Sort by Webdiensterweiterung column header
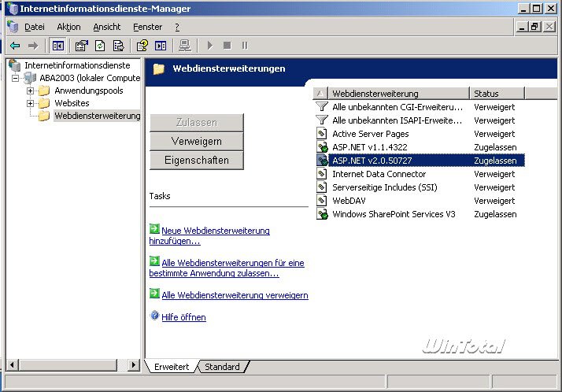Viewport: 562px width, 392px height. [399, 93]
